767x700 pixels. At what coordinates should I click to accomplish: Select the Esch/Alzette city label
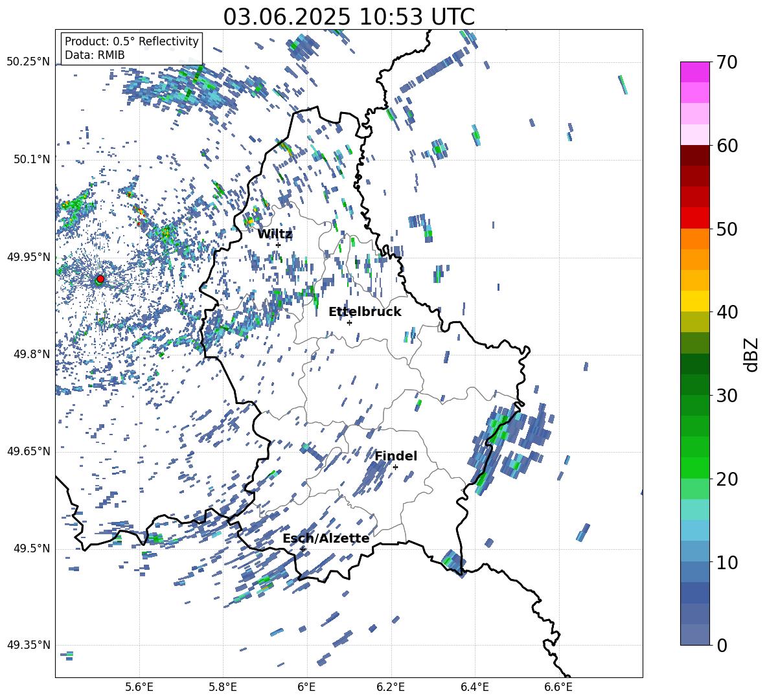[x=326, y=538]
